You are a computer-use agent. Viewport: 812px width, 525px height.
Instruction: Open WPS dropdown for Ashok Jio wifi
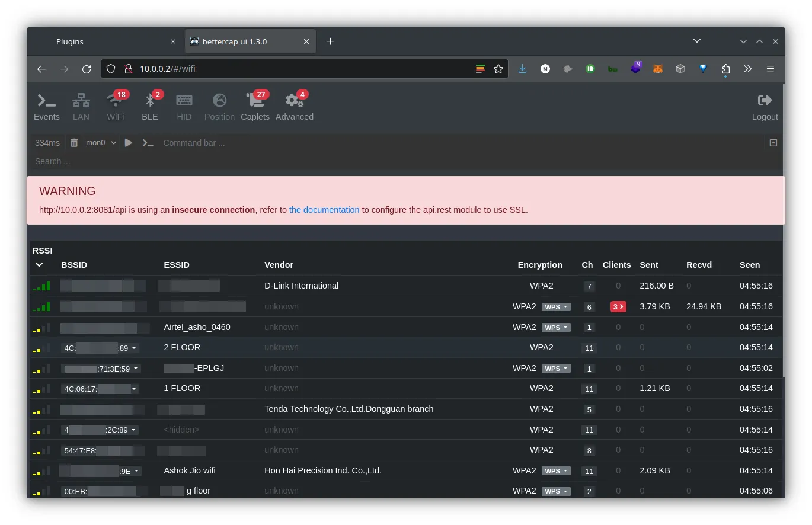point(556,471)
